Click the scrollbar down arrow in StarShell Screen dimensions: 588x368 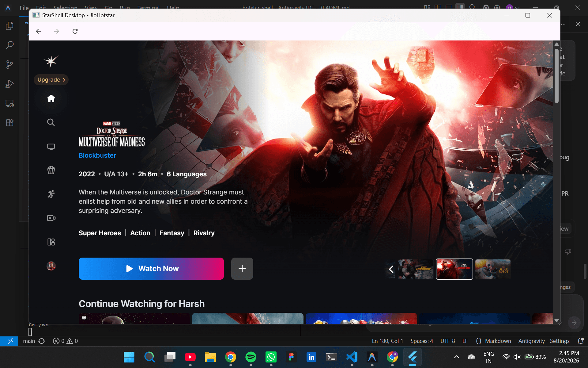click(x=556, y=320)
